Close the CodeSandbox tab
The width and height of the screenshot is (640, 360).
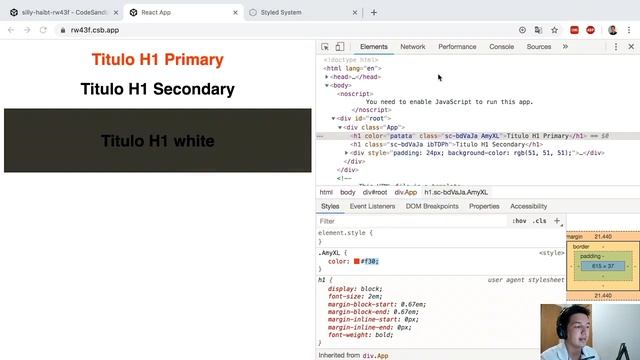pos(116,13)
